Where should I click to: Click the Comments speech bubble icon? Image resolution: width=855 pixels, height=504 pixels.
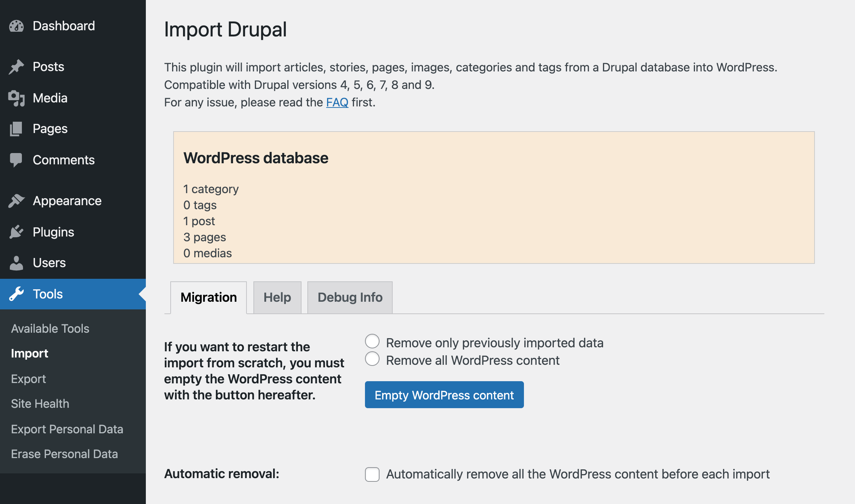click(16, 160)
